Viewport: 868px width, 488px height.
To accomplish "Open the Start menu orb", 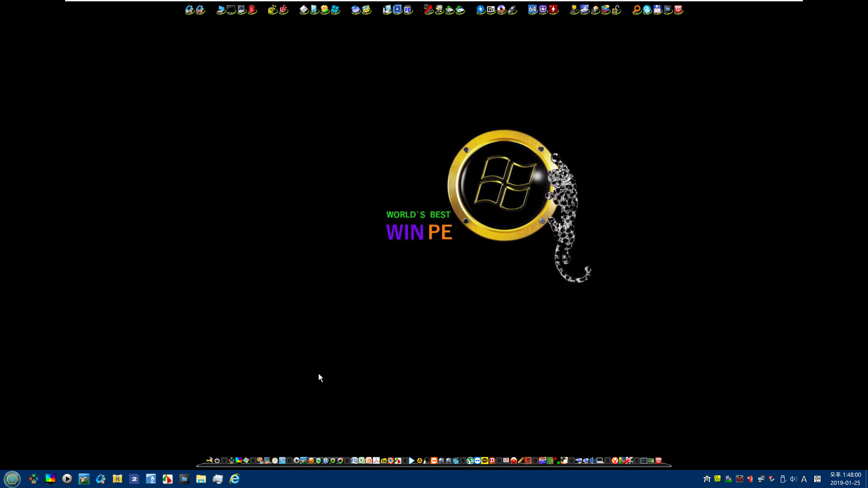I will click(x=12, y=479).
